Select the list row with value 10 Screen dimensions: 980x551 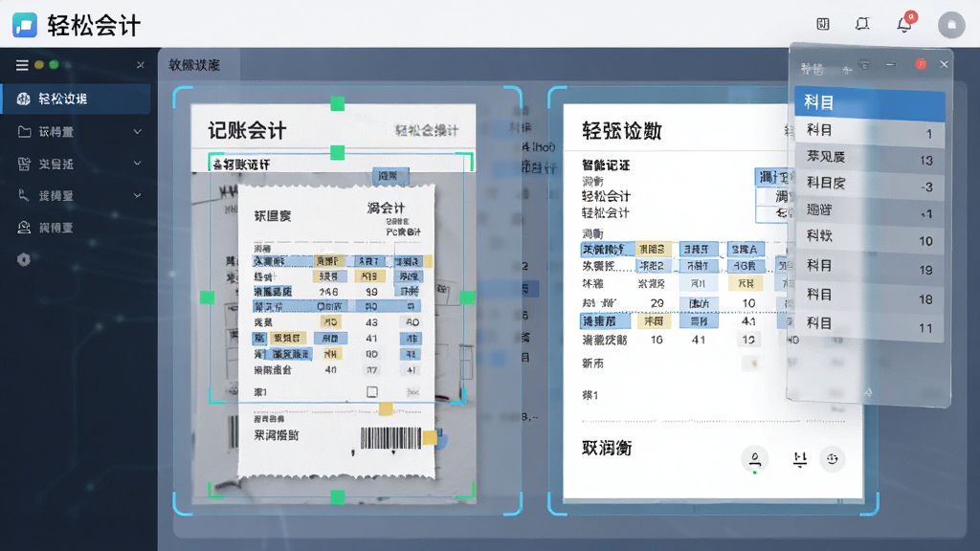(x=869, y=238)
